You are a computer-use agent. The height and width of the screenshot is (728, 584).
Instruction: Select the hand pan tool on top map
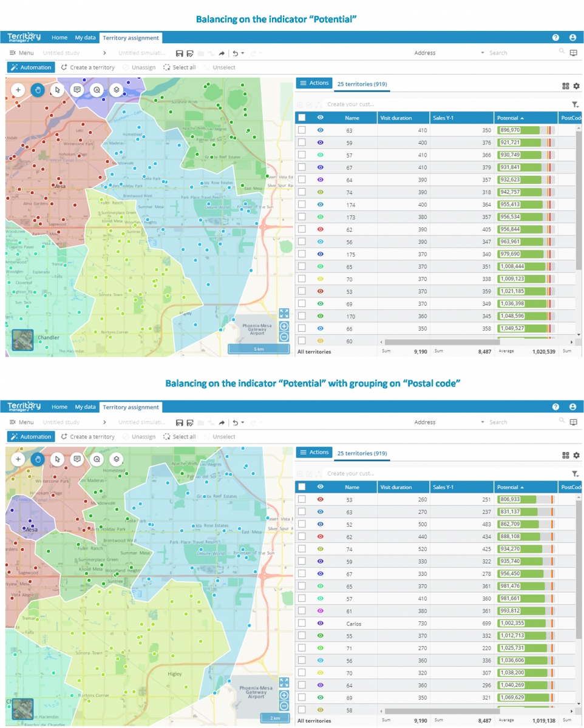[38, 90]
